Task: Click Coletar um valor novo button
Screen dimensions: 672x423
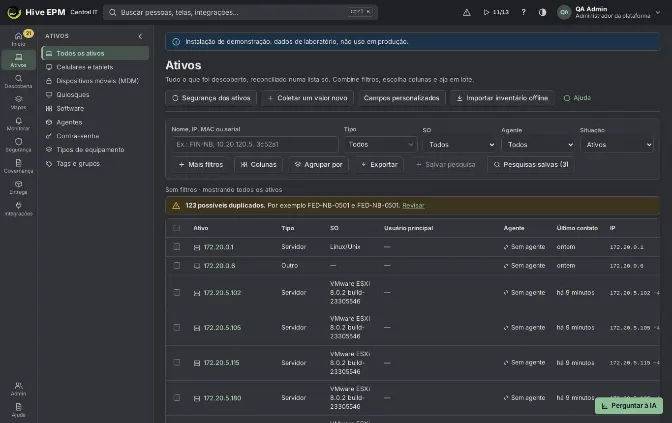Action: [x=307, y=98]
